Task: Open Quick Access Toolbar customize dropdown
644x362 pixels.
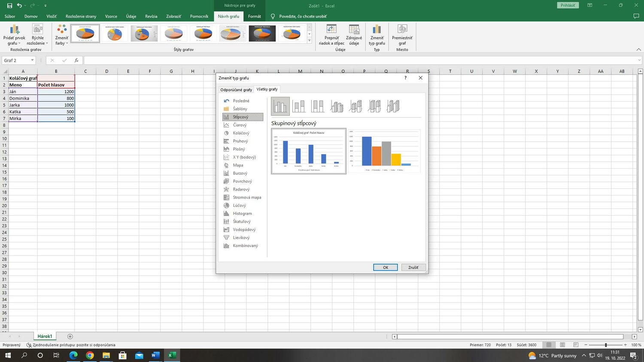Action: point(45,6)
